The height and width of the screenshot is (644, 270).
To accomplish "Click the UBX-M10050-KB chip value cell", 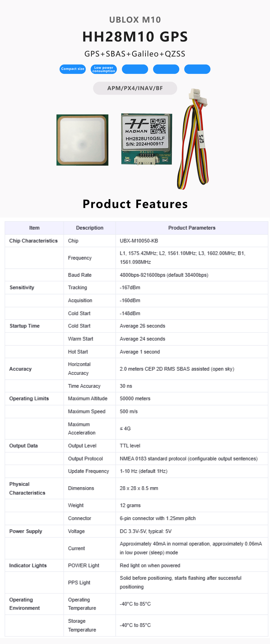I will (x=139, y=241).
